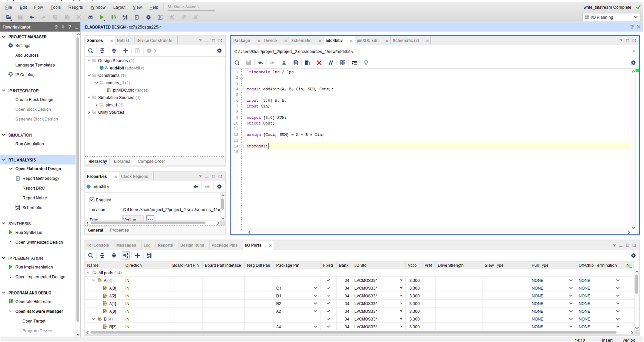Open Pull Type dropdown for A[2]

click(x=571, y=296)
